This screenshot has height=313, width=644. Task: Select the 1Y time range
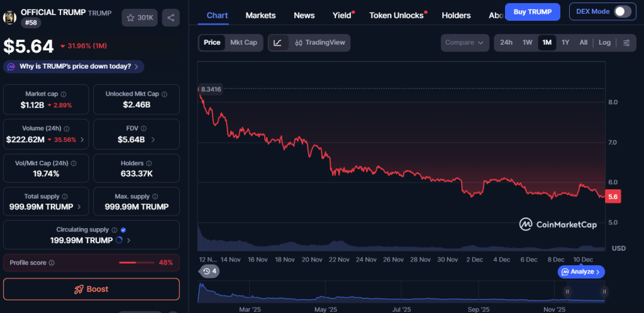point(565,43)
